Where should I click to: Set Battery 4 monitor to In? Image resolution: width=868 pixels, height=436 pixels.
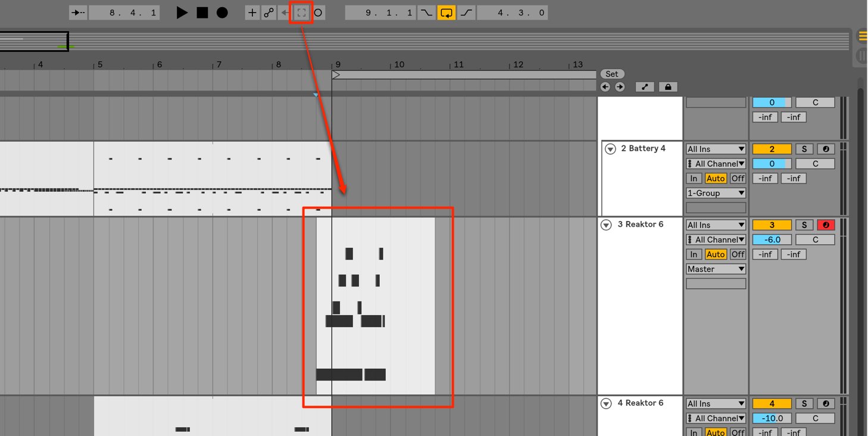click(694, 178)
